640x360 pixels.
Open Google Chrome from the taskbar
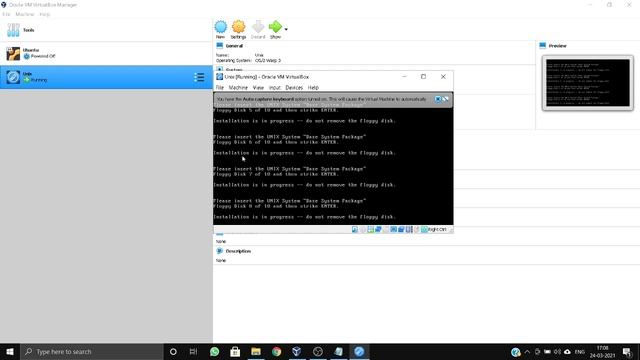(x=276, y=351)
